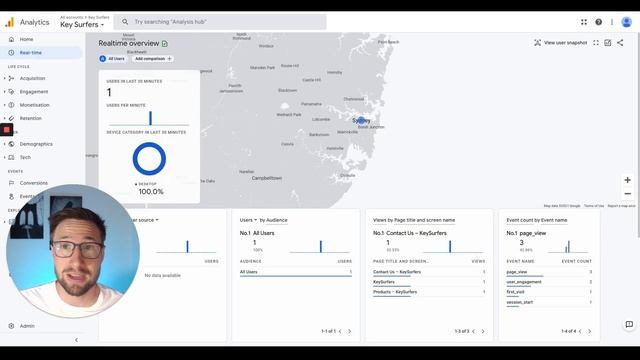The width and height of the screenshot is (640, 360).
Task: Click the Google Analytics logo
Action: 9,22
